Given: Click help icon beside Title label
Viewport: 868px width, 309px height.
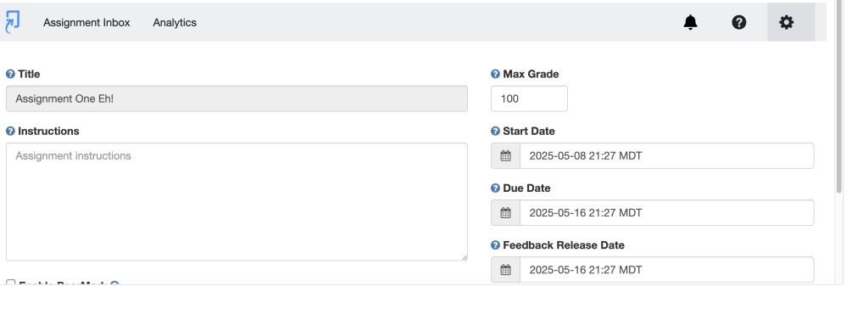Looking at the screenshot, I should pyautogui.click(x=10, y=74).
